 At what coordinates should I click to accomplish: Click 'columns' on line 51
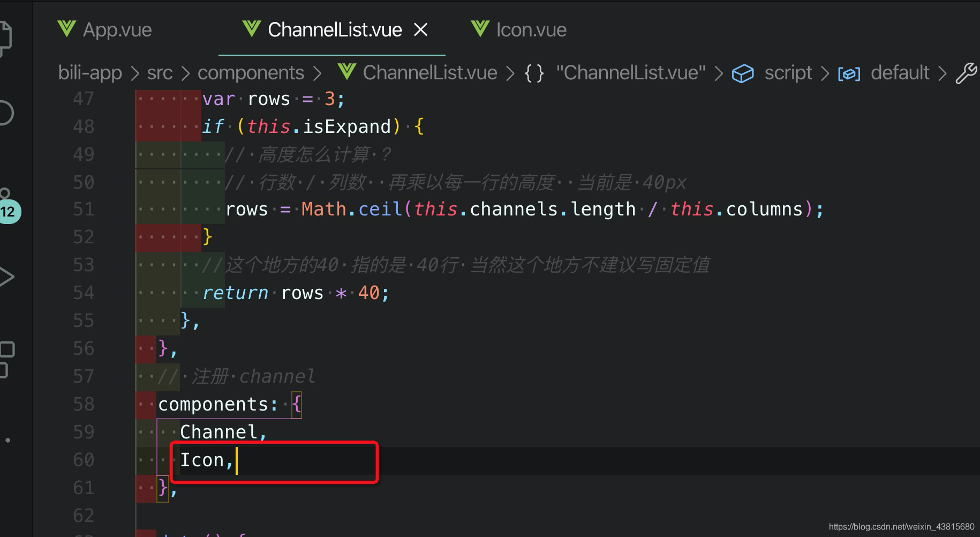click(764, 209)
